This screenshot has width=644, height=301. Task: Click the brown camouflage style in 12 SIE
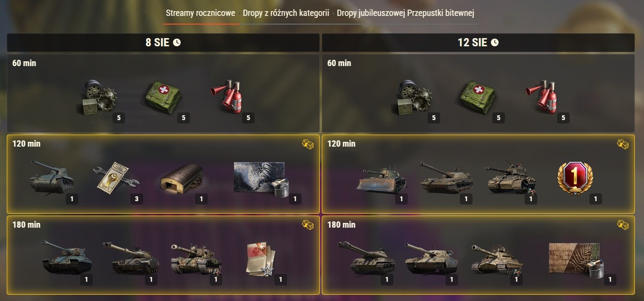click(x=575, y=259)
